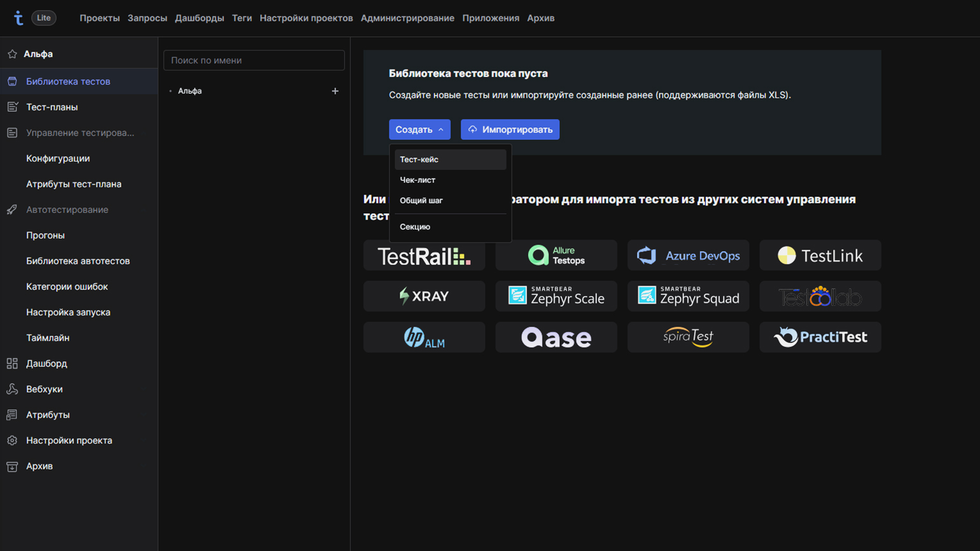Choose the TestLink import card
The height and width of the screenshot is (551, 980).
820,255
